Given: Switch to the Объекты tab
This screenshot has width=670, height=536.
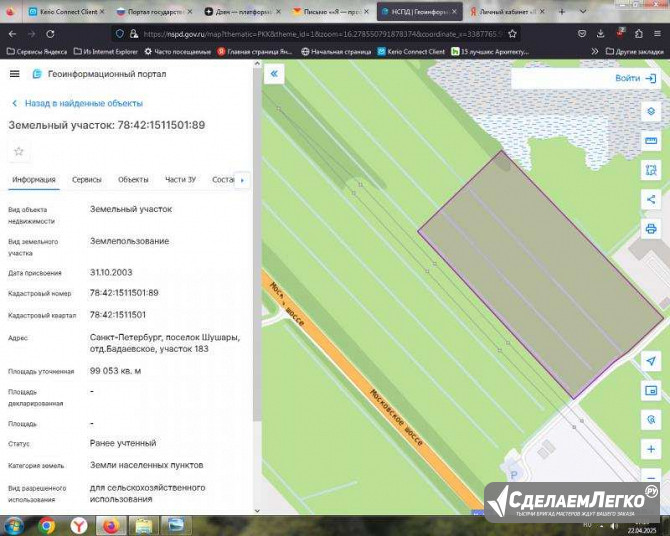Looking at the screenshot, I should pyautogui.click(x=133, y=180).
